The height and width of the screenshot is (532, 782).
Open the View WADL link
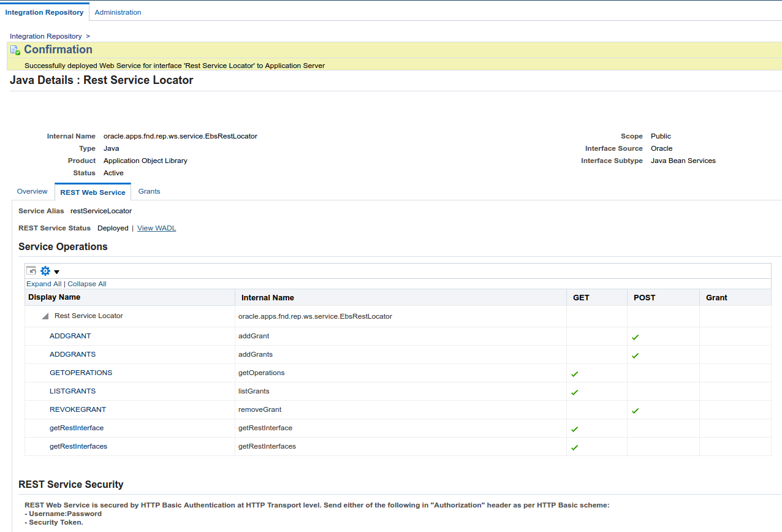(156, 227)
